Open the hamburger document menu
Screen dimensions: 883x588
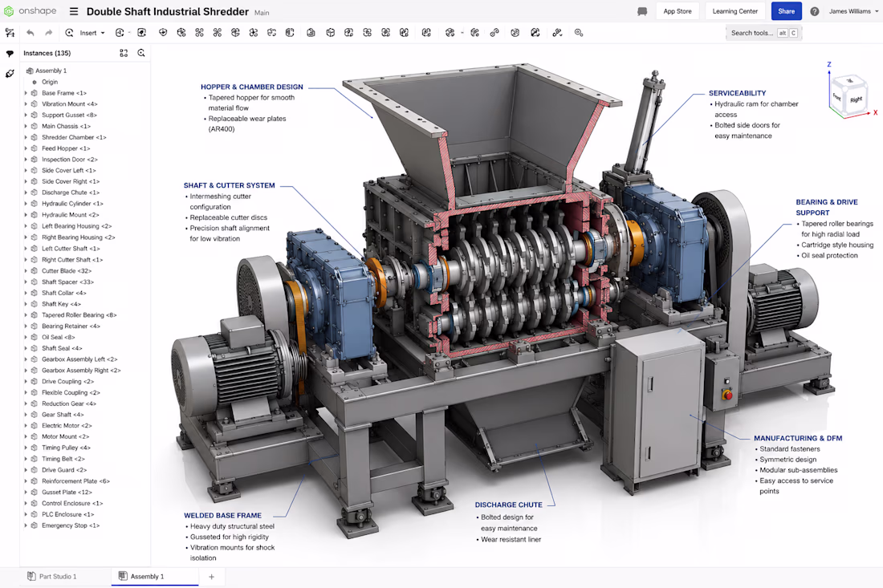point(74,11)
